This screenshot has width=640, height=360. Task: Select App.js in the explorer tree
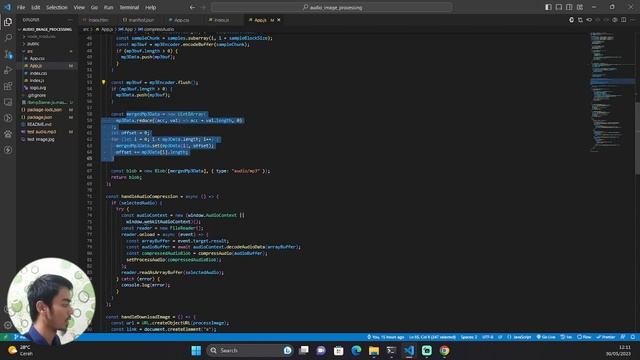tap(47, 66)
